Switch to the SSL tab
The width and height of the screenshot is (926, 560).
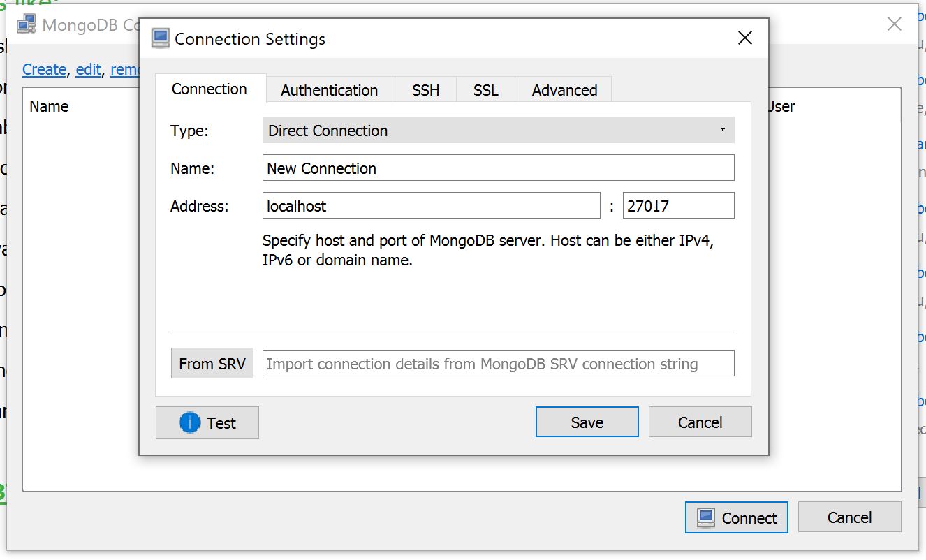(486, 90)
